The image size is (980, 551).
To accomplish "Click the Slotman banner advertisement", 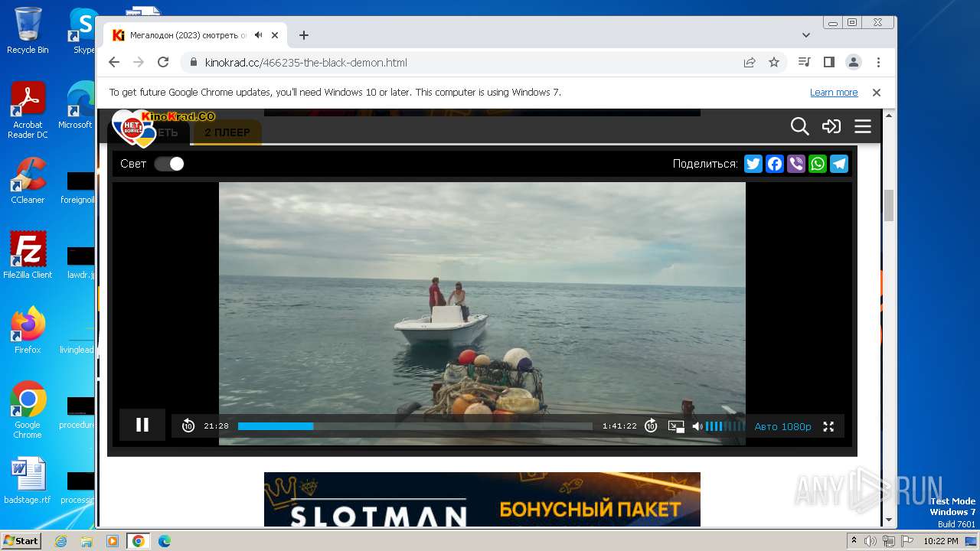I will point(482,500).
